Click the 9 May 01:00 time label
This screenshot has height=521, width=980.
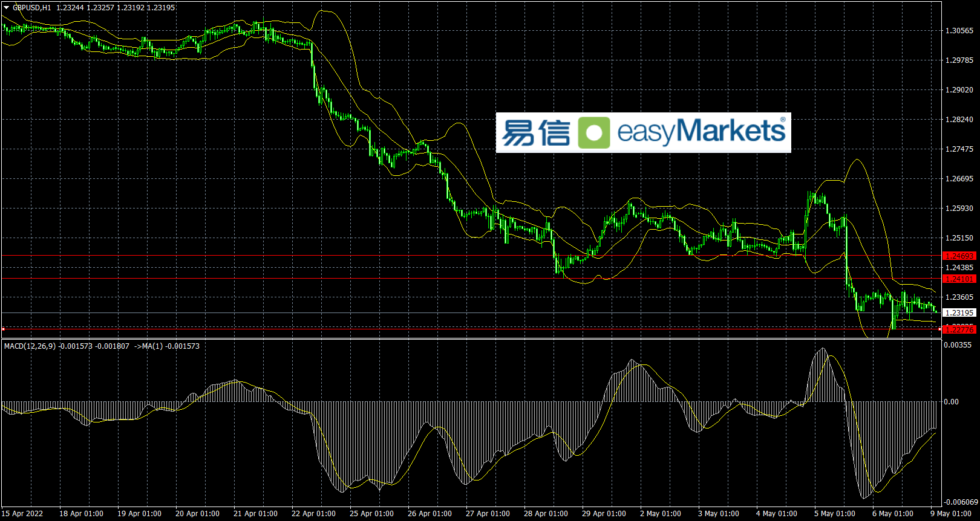(951, 514)
